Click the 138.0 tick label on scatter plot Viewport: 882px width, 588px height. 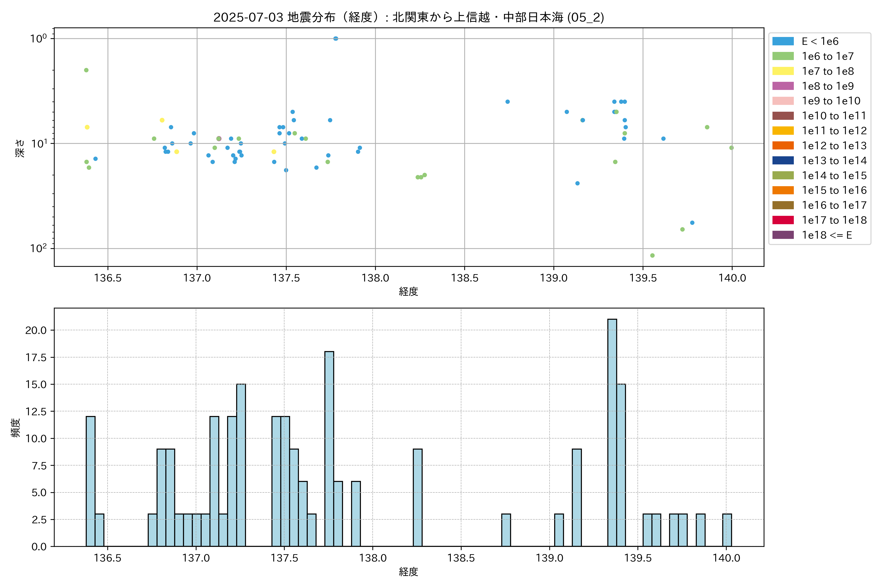point(375,278)
